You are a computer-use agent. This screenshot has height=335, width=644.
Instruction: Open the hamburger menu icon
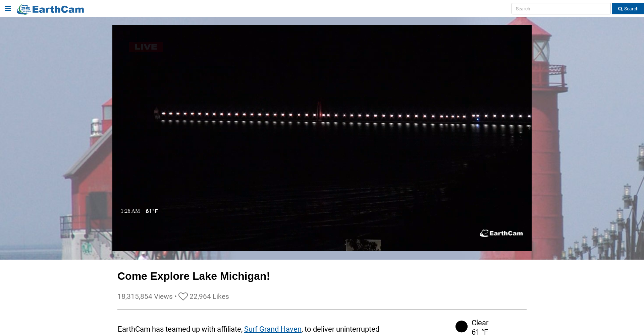[x=8, y=9]
